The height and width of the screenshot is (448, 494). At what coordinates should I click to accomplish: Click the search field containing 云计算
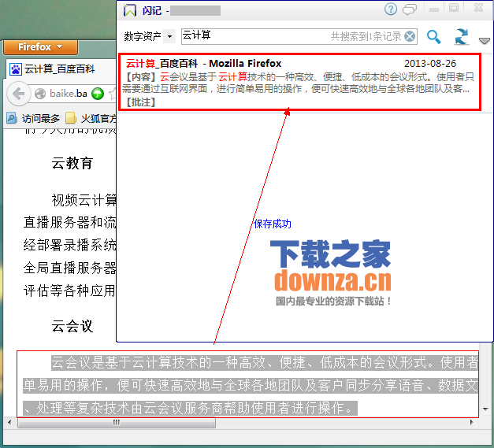(x=299, y=36)
